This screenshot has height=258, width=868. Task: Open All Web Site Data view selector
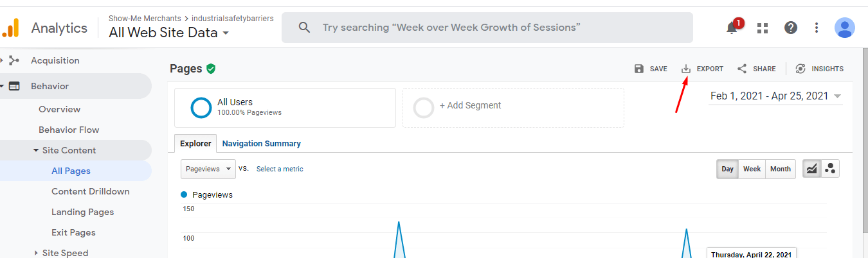click(169, 32)
